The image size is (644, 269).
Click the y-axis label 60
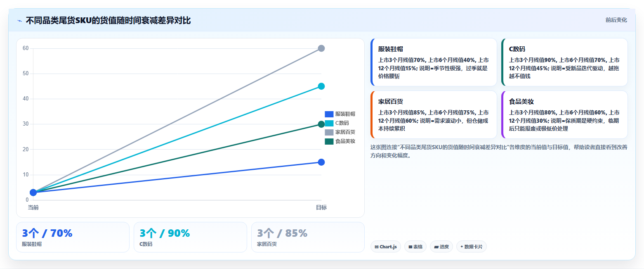[26, 48]
